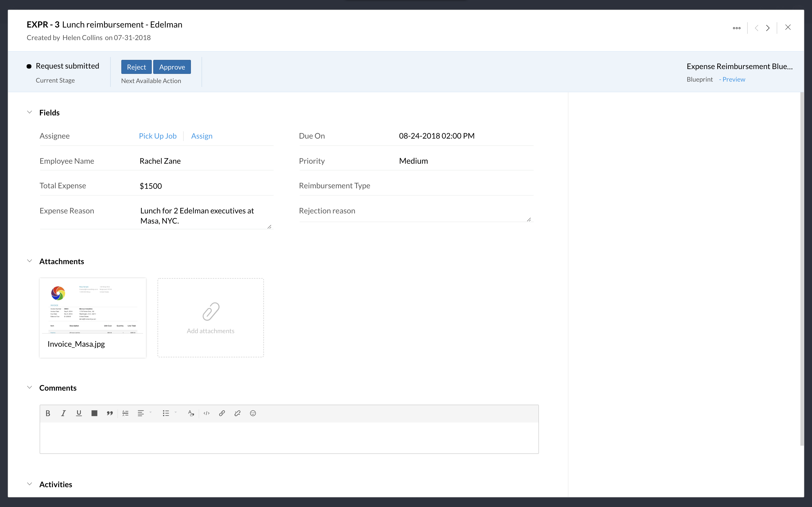This screenshot has height=507, width=812.
Task: Open the three-dot more options menu
Action: pos(737,28)
